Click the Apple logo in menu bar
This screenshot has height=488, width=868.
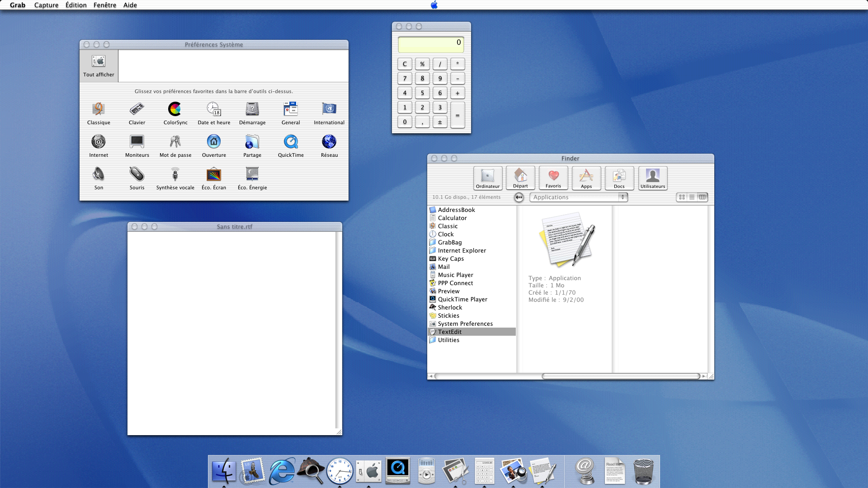(x=434, y=5)
